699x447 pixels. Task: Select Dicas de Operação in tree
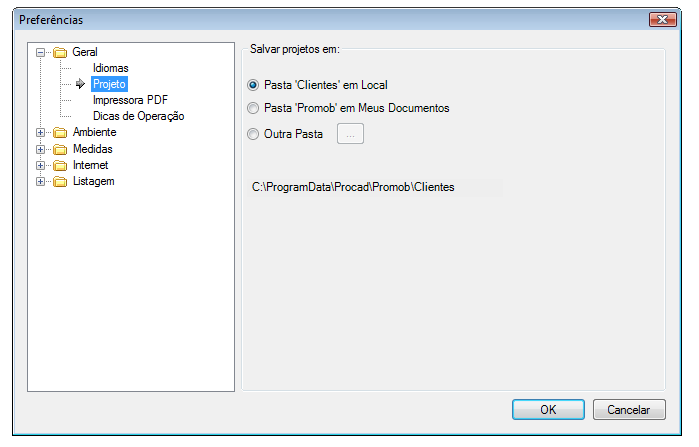[x=138, y=116]
